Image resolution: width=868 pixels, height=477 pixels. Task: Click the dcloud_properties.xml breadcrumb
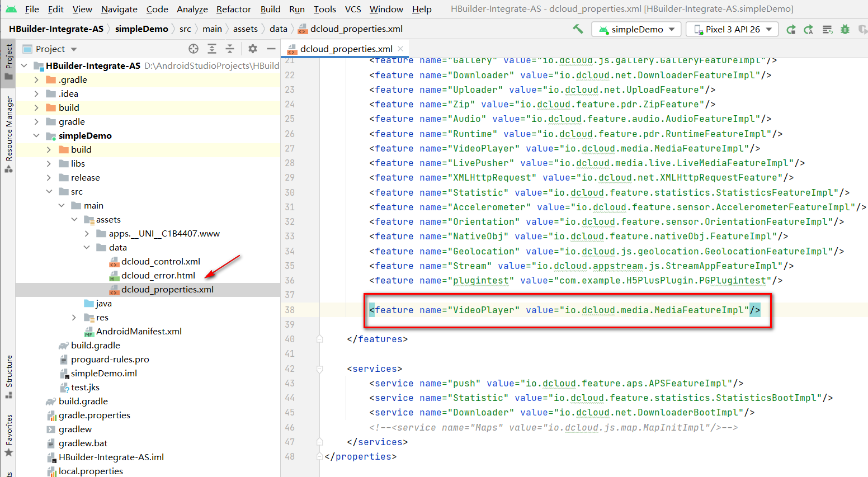click(350, 29)
